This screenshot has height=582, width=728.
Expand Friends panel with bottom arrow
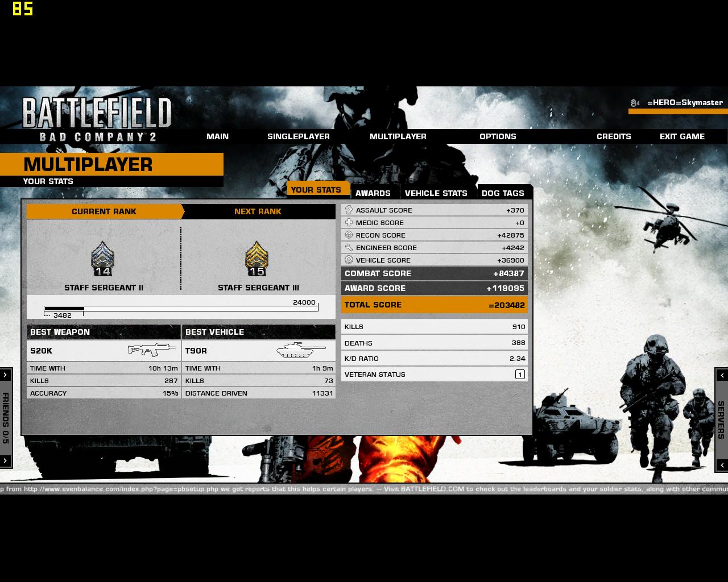5,460
